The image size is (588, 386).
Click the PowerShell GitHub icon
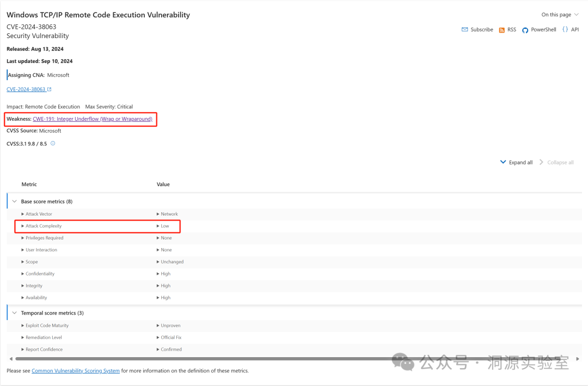pos(525,30)
